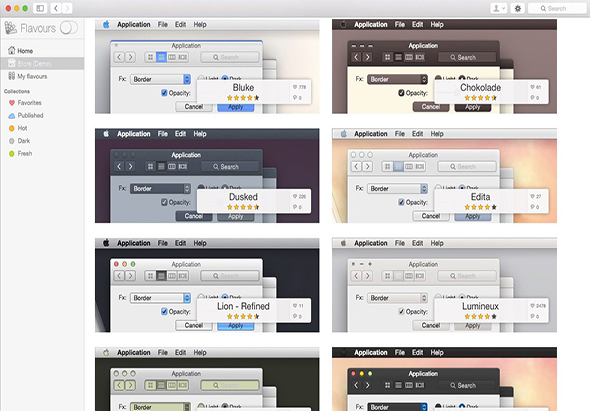This screenshot has width=590, height=411.
Task: Open the Border dropdown in the Lumineux preview
Action: (x=397, y=298)
